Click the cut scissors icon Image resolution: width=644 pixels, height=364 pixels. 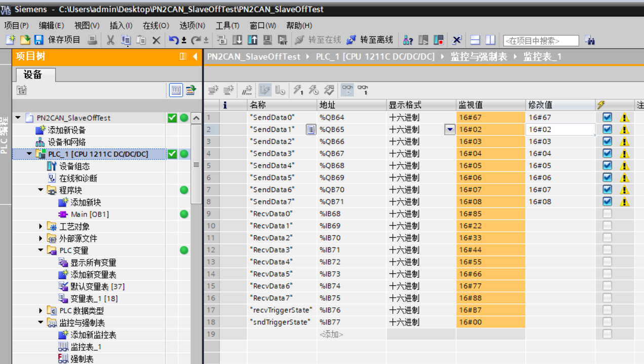tap(110, 40)
